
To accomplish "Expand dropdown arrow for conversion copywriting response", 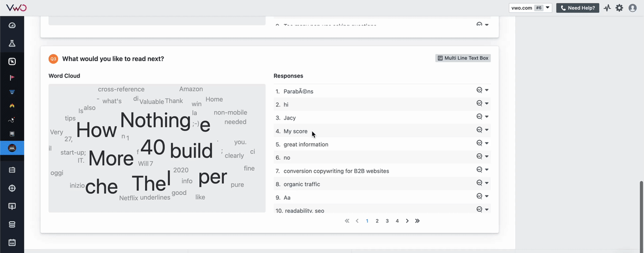I will (487, 170).
